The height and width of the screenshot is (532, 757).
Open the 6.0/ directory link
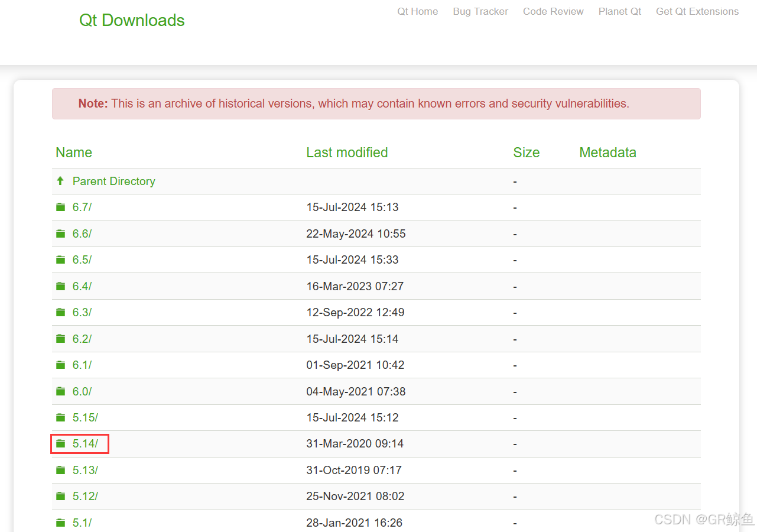click(82, 391)
